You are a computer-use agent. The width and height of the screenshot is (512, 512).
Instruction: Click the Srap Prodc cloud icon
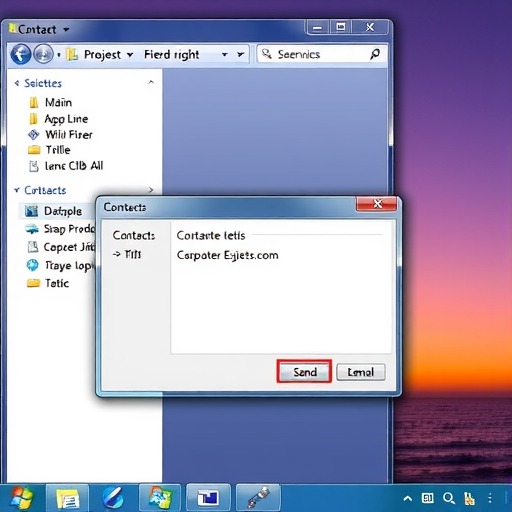point(32,229)
